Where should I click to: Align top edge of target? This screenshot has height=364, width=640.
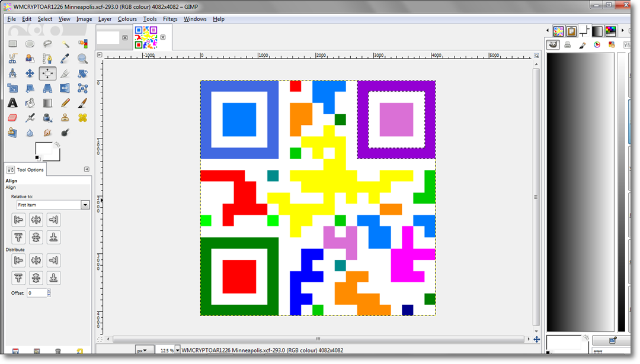tap(18, 237)
